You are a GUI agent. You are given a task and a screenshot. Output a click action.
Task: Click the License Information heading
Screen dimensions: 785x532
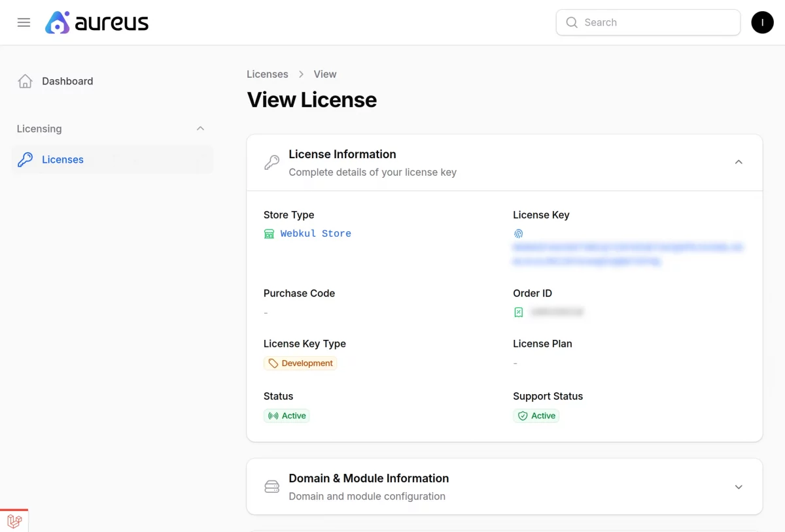(x=342, y=154)
